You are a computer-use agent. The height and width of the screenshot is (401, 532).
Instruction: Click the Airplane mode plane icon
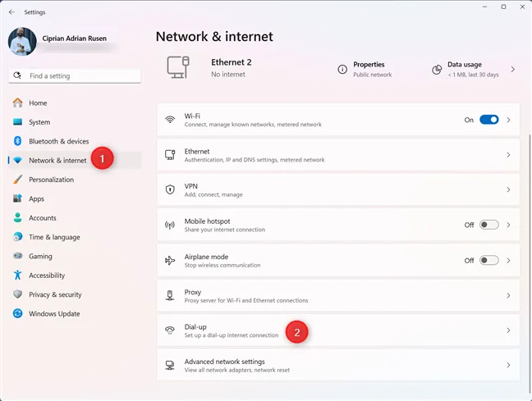[x=170, y=260]
